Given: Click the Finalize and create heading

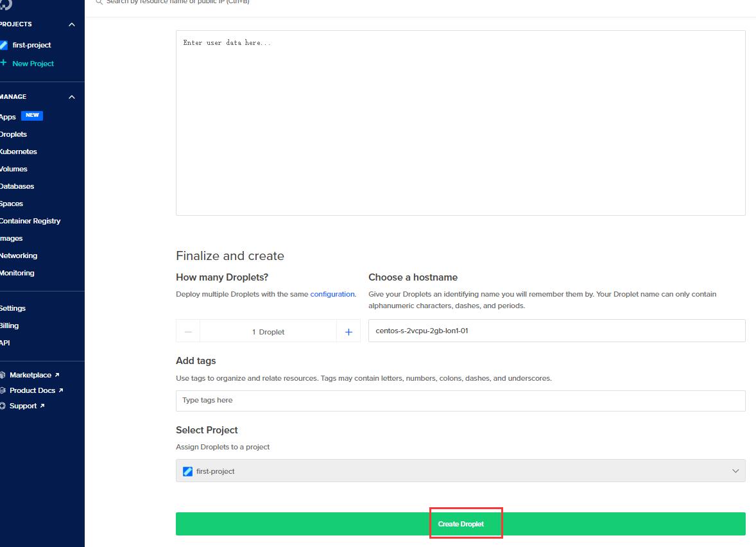Looking at the screenshot, I should click(x=230, y=256).
